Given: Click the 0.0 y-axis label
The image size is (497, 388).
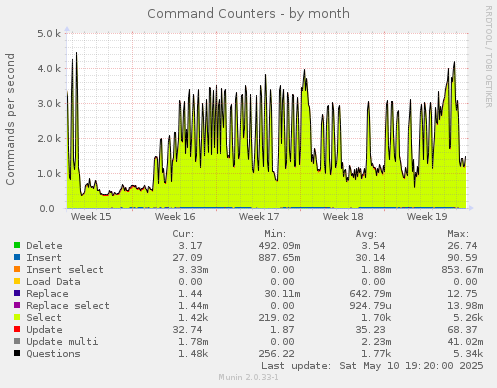Looking at the screenshot, I should (x=47, y=209).
